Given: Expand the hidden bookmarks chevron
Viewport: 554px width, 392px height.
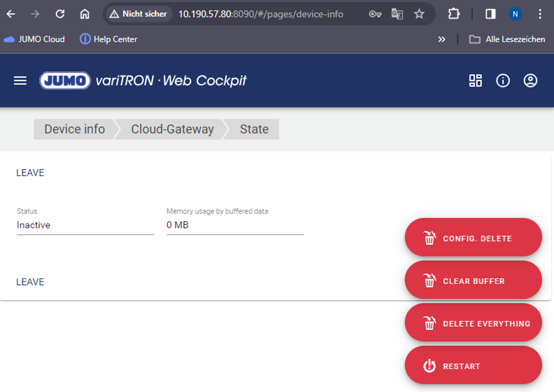Looking at the screenshot, I should pos(441,39).
